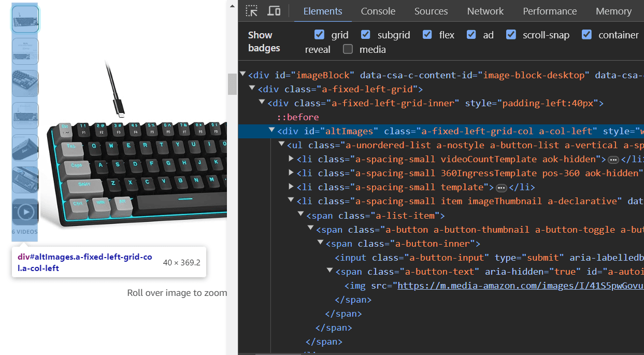This screenshot has height=355, width=644.
Task: Switch to the Performance tab
Action: click(x=550, y=11)
